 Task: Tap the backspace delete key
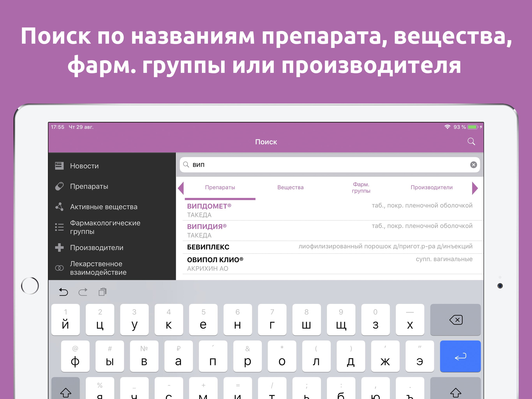[x=455, y=320]
